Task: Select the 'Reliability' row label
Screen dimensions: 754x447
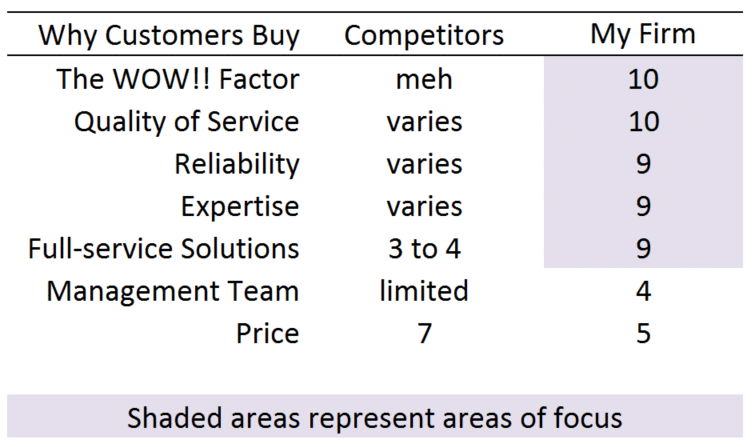Action: 237,164
